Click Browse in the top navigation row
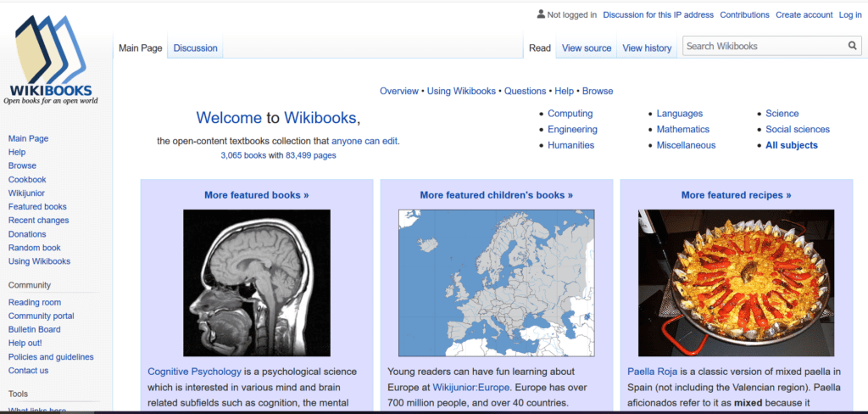Viewport: 868px width, 414px height. pos(598,91)
